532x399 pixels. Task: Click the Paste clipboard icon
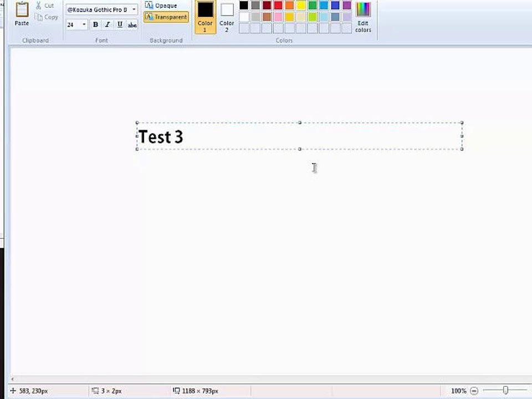[x=22, y=9]
